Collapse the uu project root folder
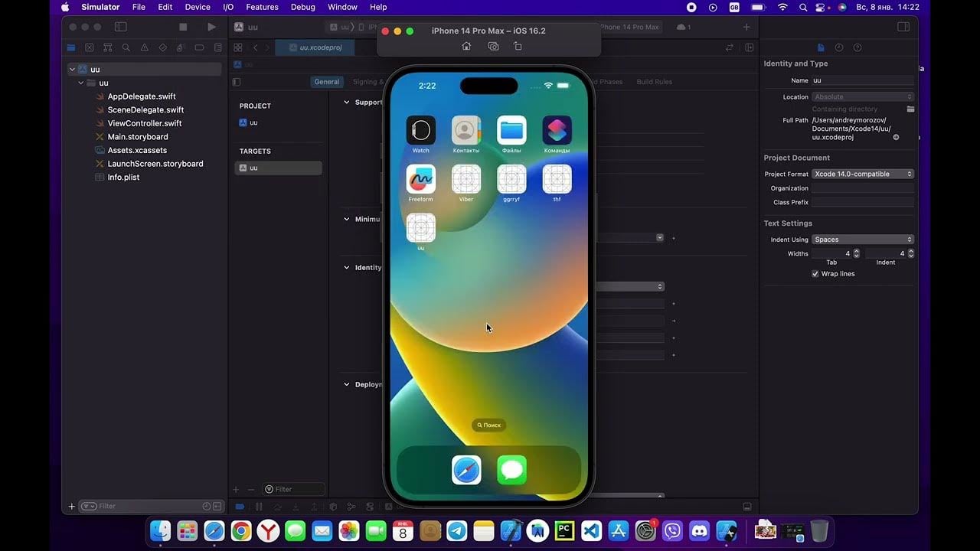The height and width of the screenshot is (551, 980). click(x=72, y=70)
